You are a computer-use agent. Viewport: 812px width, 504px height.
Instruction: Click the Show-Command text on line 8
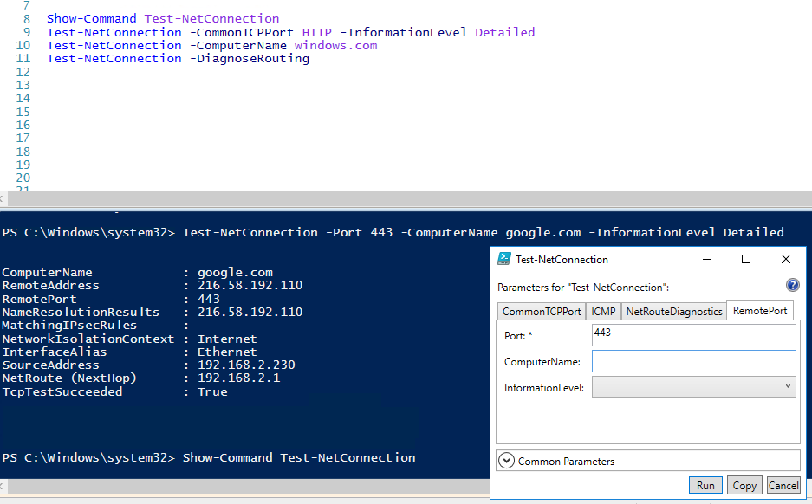(92, 19)
